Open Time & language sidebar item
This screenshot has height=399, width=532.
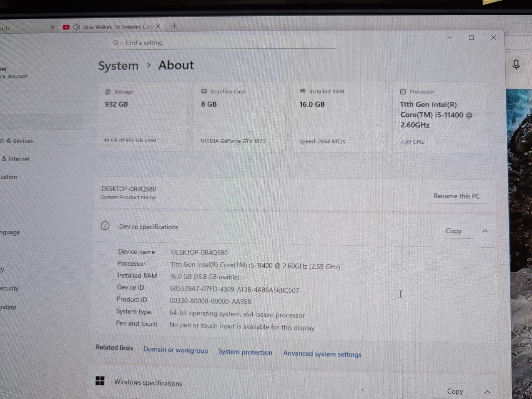[10, 232]
